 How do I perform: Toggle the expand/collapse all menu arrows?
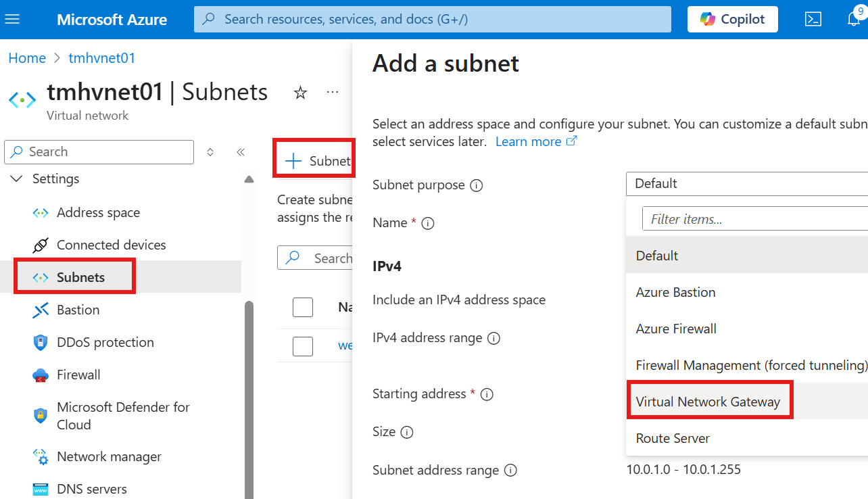[210, 152]
